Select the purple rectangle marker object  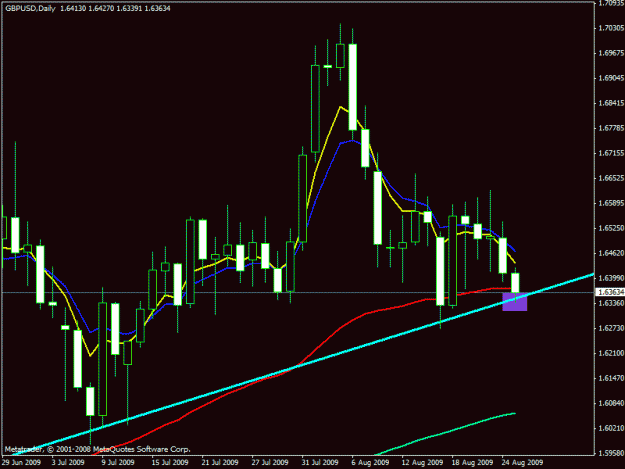coord(515,302)
